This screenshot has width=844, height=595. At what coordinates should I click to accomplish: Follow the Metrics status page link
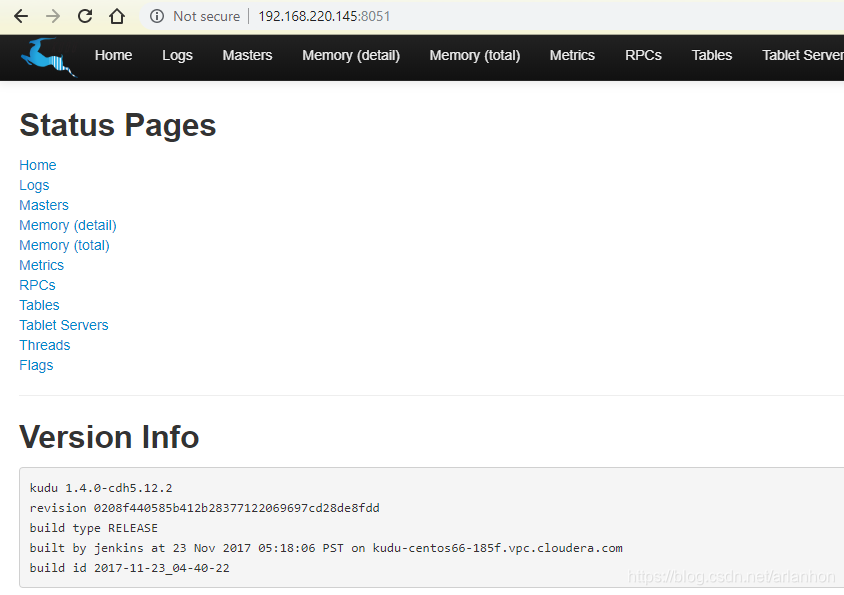click(41, 265)
